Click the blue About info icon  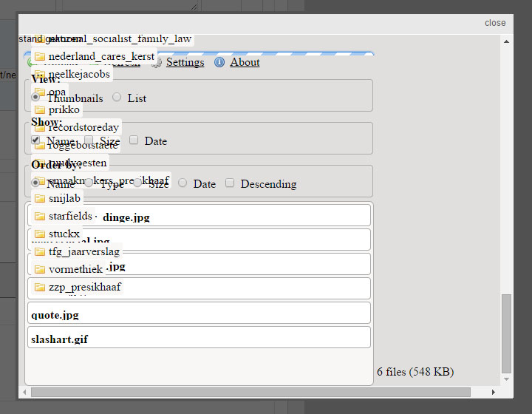click(x=219, y=62)
